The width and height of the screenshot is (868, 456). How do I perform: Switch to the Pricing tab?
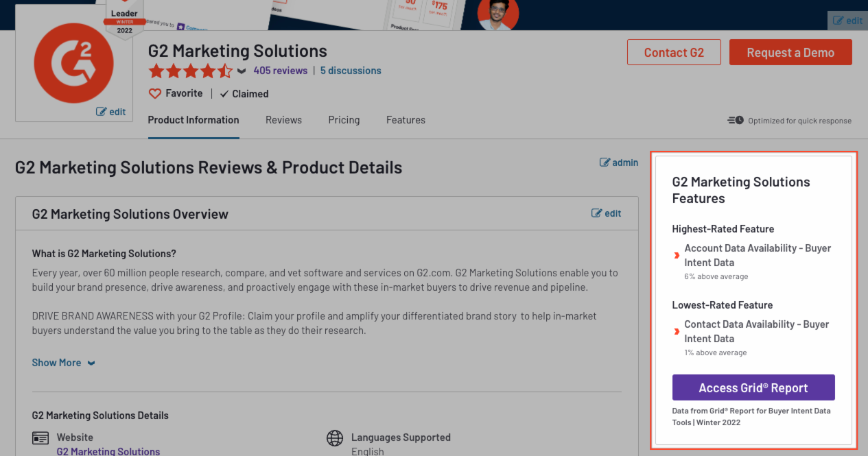344,120
